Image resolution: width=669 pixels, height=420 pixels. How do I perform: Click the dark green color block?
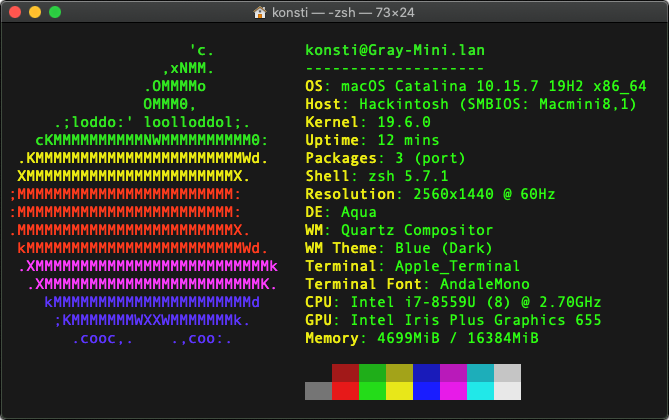pyautogui.click(x=372, y=373)
